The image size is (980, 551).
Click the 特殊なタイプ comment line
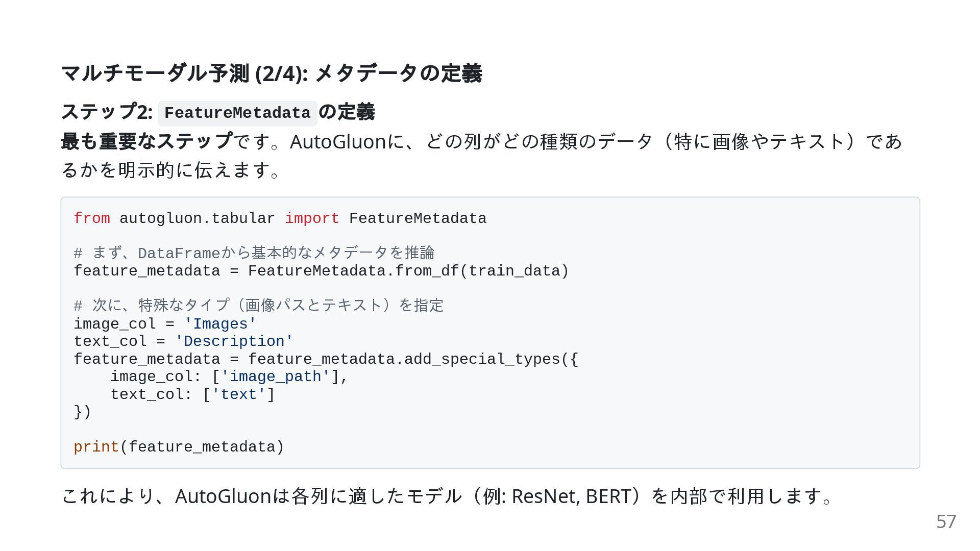pyautogui.click(x=259, y=306)
